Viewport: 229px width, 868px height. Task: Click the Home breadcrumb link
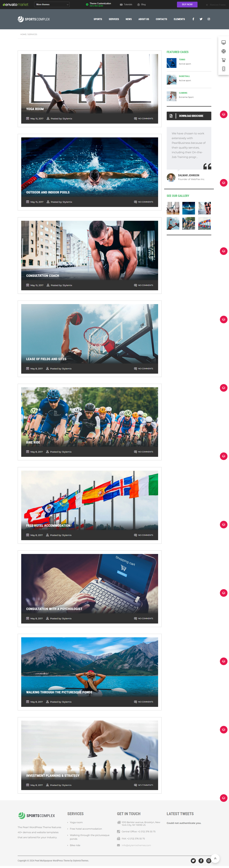[23, 34]
